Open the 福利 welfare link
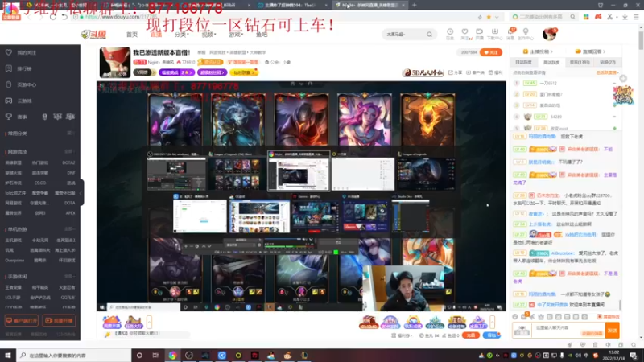The image size is (644, 362). point(496,72)
